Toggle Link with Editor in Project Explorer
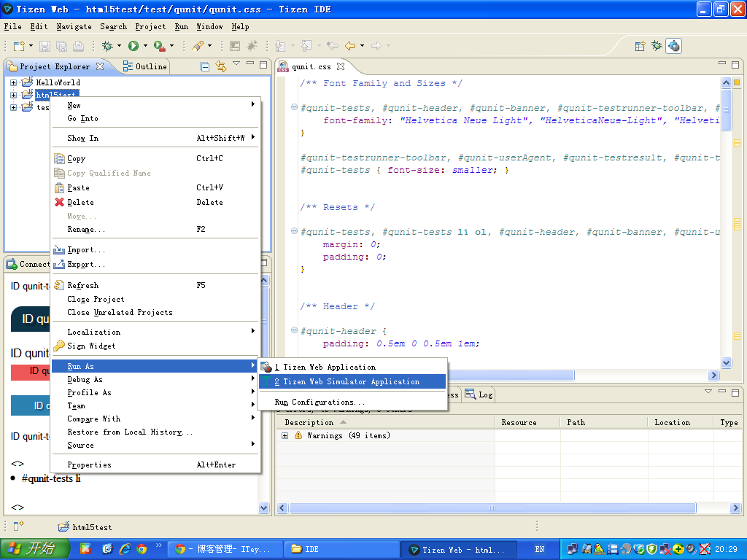The height and width of the screenshot is (560, 747). [221, 66]
